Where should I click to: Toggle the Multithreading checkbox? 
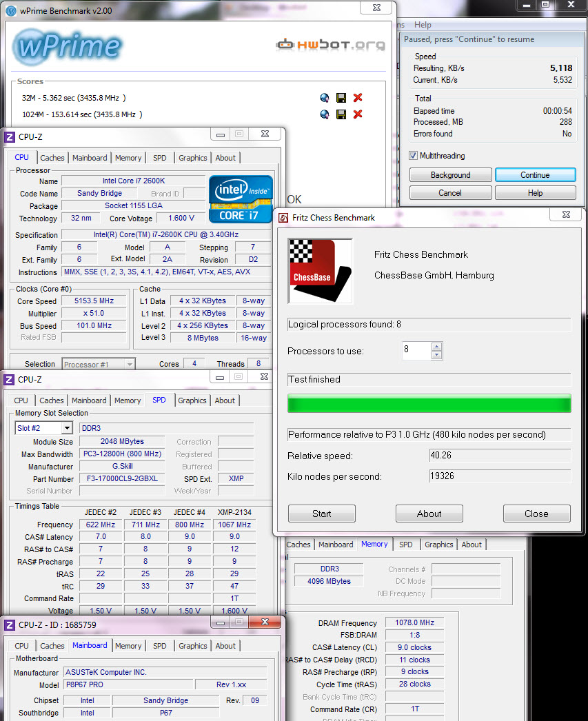click(x=414, y=155)
